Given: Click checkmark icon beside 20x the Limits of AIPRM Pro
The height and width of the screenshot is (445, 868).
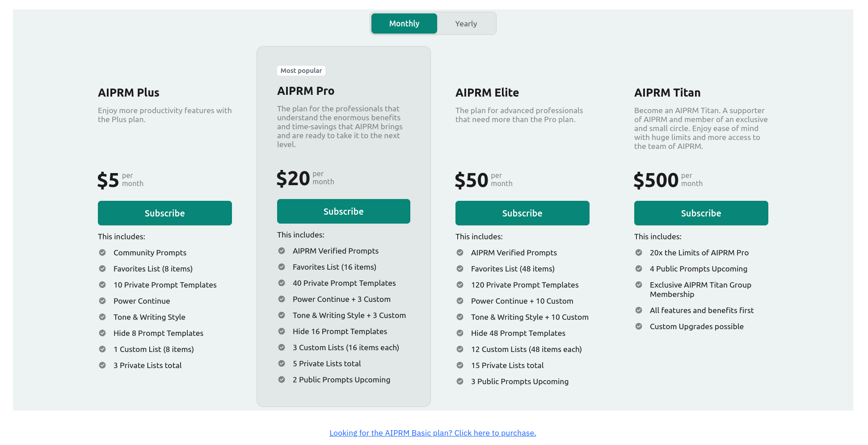Looking at the screenshot, I should coord(639,252).
